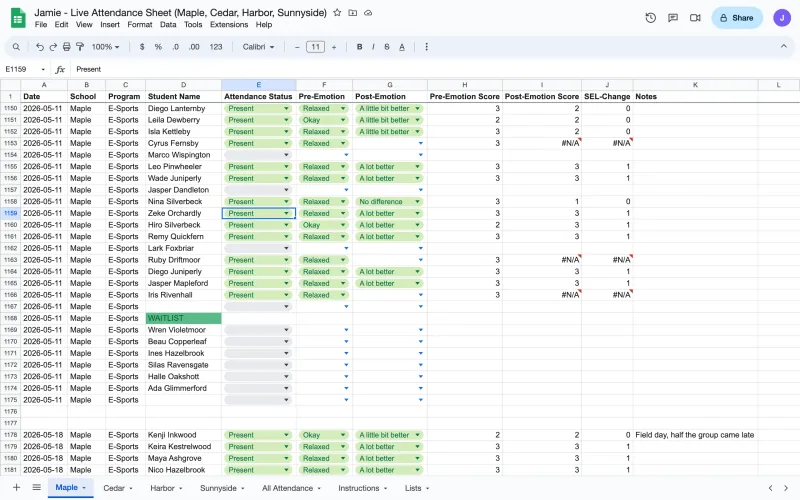Expand the Name box dropdown arrow
Image resolution: width=800 pixels, height=500 pixels.
tap(43, 69)
